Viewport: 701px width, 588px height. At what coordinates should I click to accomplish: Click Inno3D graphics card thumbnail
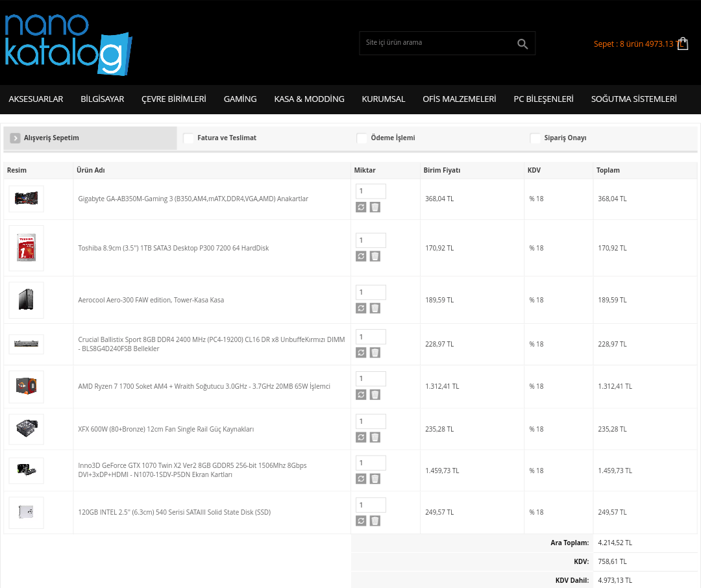point(27,471)
